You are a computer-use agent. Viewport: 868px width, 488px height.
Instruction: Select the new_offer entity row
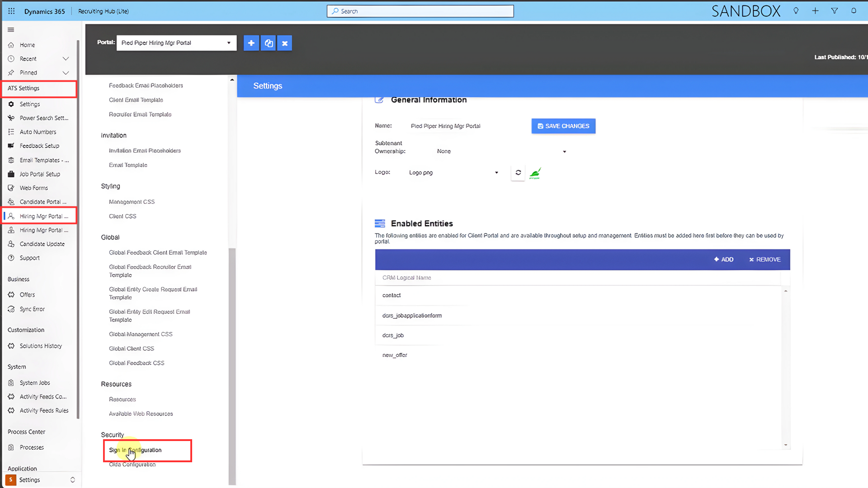(x=578, y=356)
